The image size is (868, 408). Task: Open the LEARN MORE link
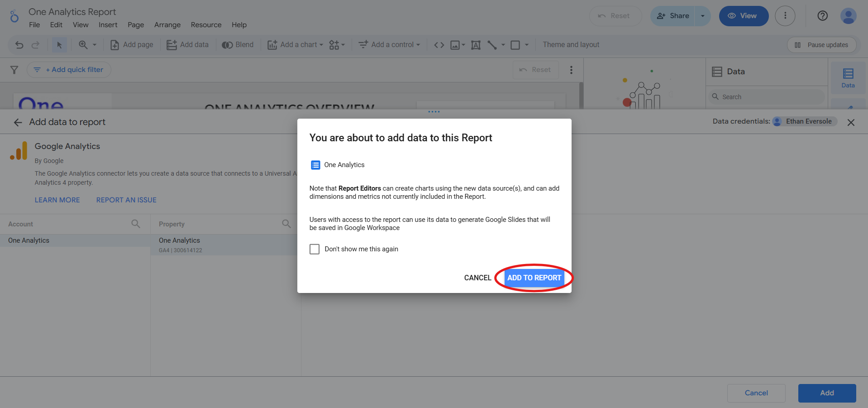tap(57, 200)
